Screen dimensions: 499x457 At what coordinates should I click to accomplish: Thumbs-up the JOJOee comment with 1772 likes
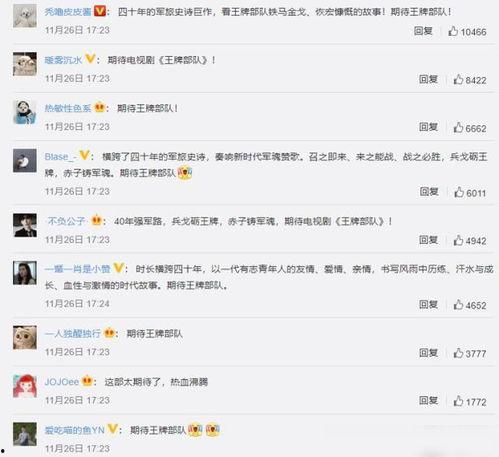coord(458,401)
